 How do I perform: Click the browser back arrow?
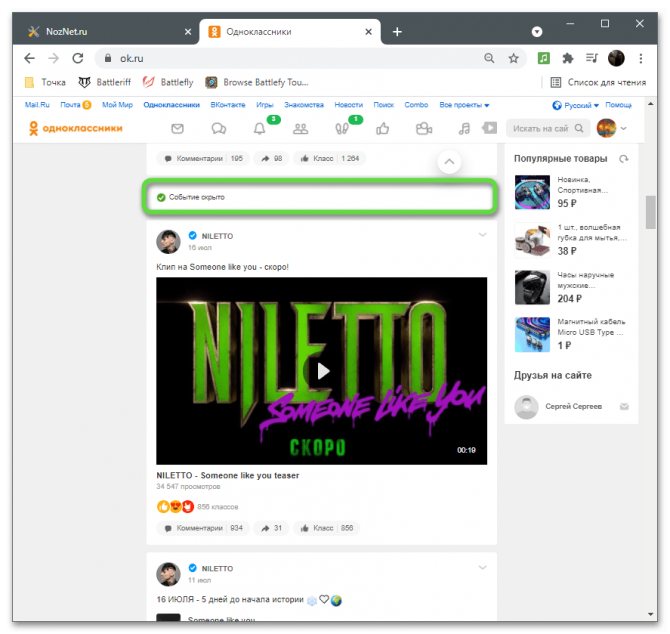(x=29, y=58)
